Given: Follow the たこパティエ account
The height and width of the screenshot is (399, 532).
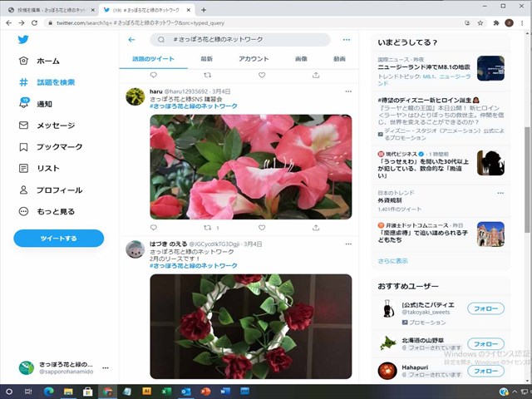Looking at the screenshot, I should pyautogui.click(x=485, y=309).
